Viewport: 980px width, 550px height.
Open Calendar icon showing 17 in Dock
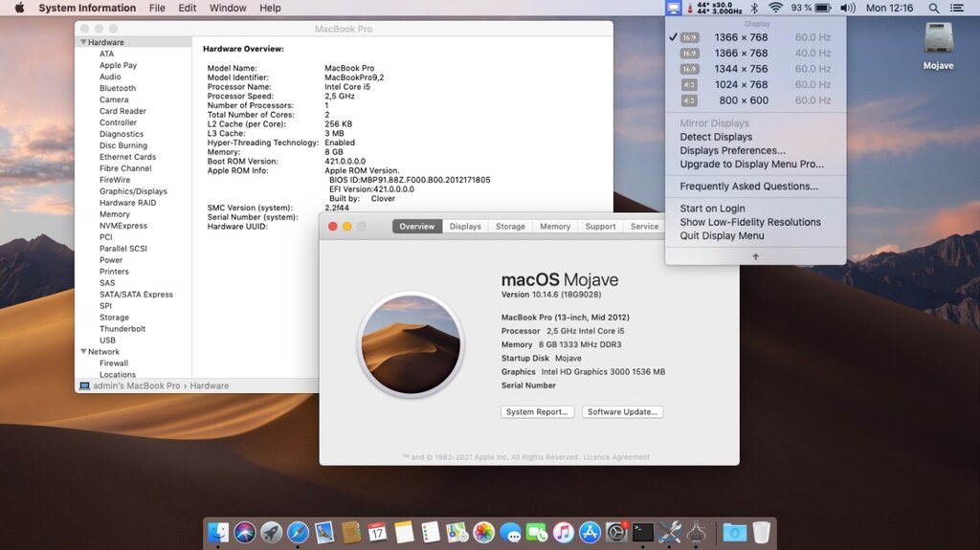[377, 533]
